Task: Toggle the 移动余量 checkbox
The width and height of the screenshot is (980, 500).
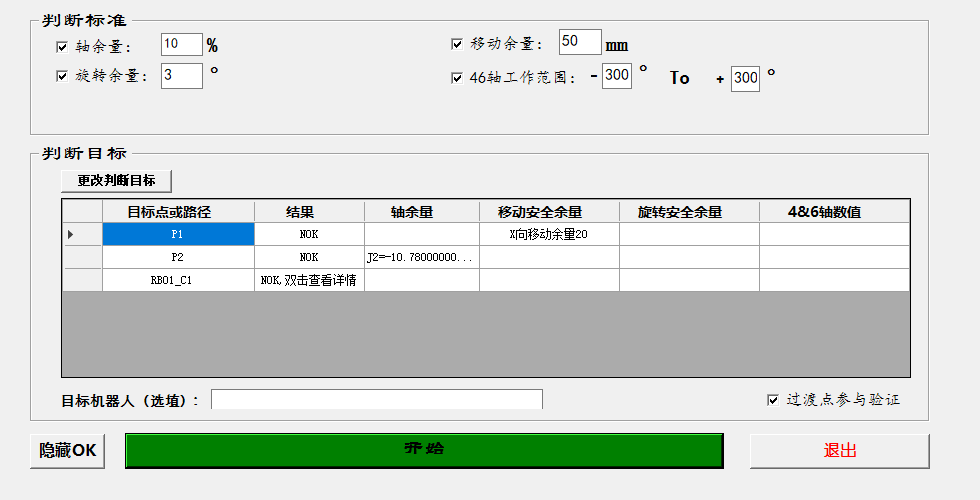Action: click(457, 44)
